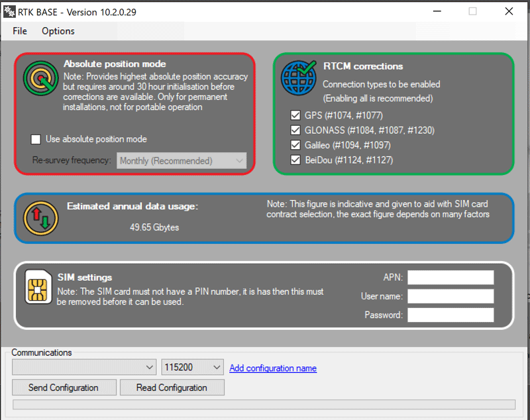Screen dimensions: 530x420
Task: Click the Send Configuration button
Action: coord(64,388)
